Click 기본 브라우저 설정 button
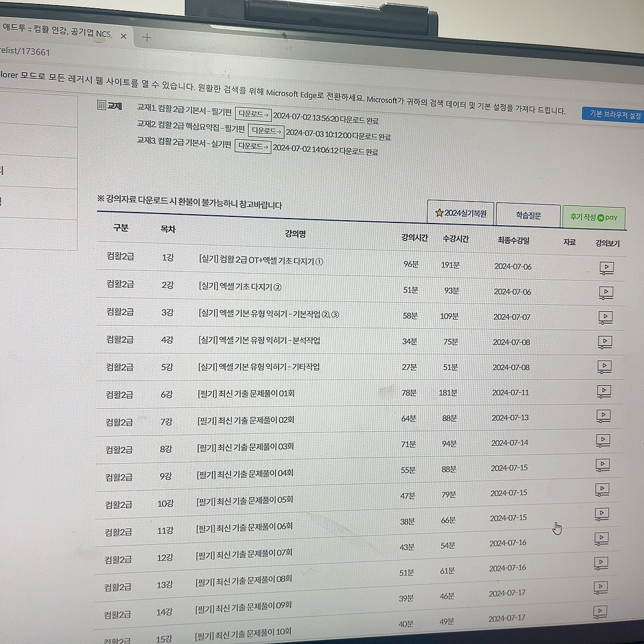Viewport: 644px width, 644px height. click(x=614, y=114)
